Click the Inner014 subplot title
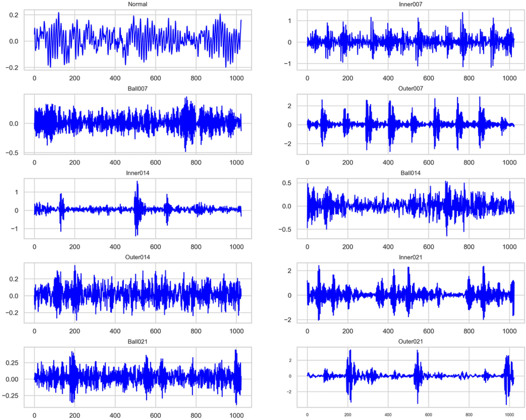 point(137,173)
